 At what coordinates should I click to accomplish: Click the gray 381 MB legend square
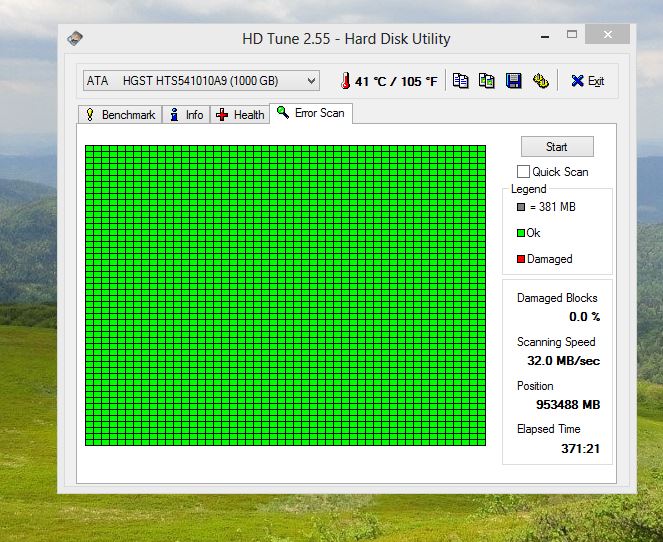[x=521, y=207]
